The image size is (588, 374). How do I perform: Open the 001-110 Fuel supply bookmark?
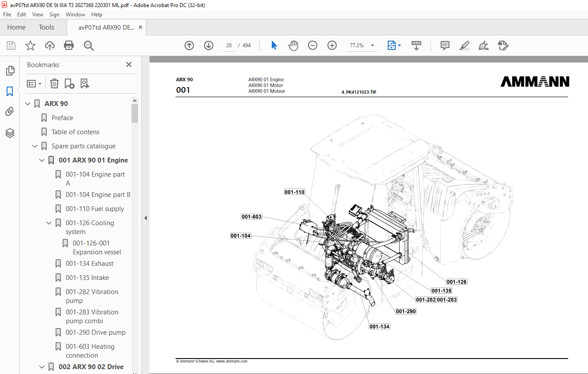point(95,209)
